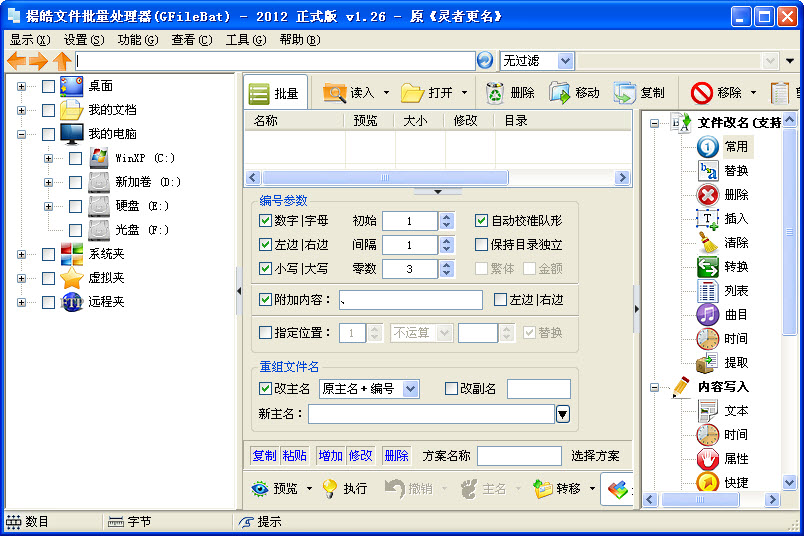804x536 pixels.
Task: Toggle 数字|字母 checkbox
Action: (265, 221)
